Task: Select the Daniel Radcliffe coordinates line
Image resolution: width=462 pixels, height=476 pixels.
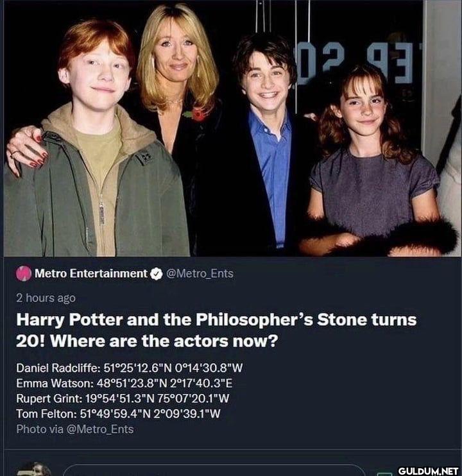Action: click(x=129, y=368)
